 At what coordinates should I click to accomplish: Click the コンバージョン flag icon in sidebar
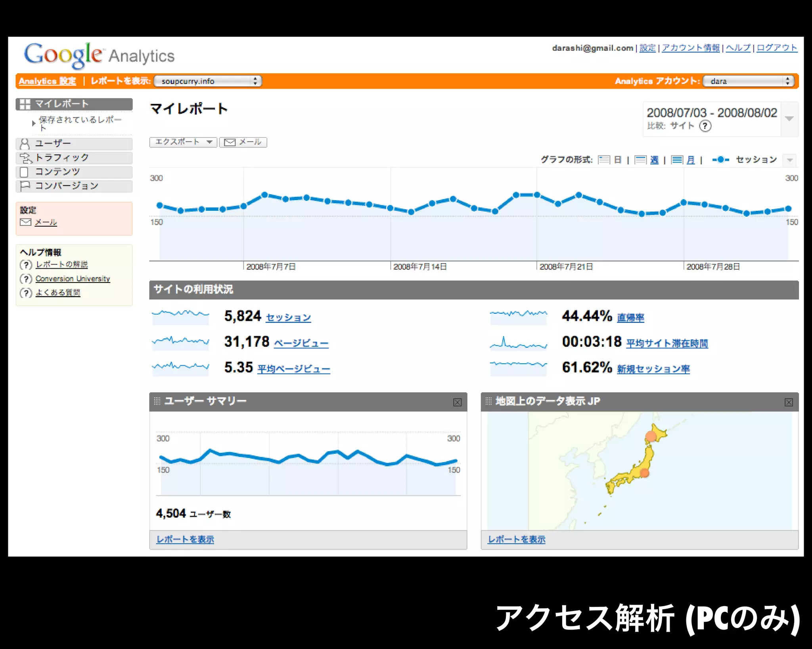point(25,186)
